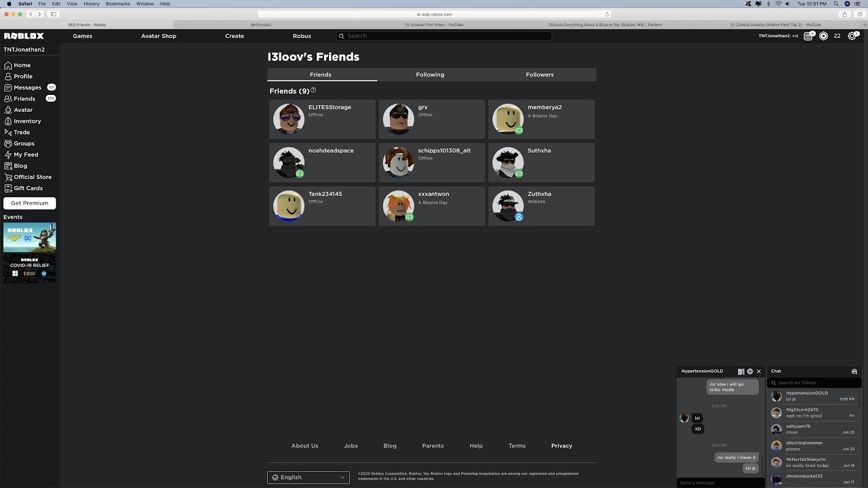Viewport: 868px width, 488px height.
Task: Click the Roblox logo in the header
Action: [x=24, y=36]
